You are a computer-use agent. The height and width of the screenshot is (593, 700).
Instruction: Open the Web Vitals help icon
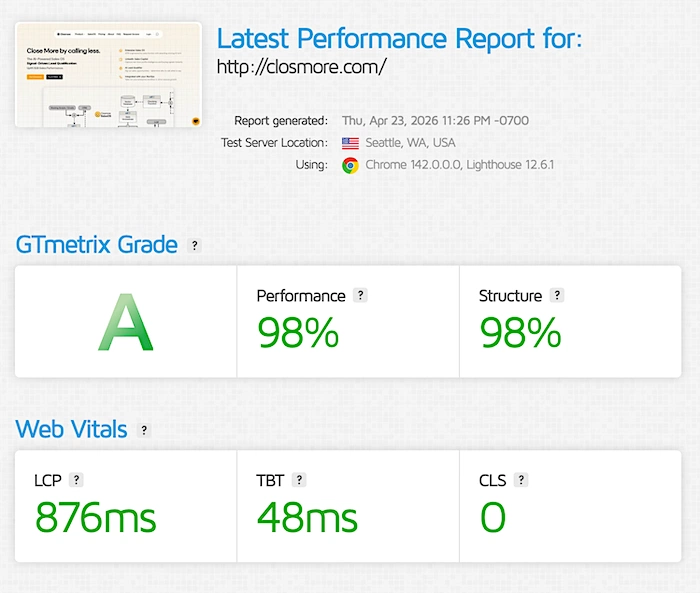[144, 430]
